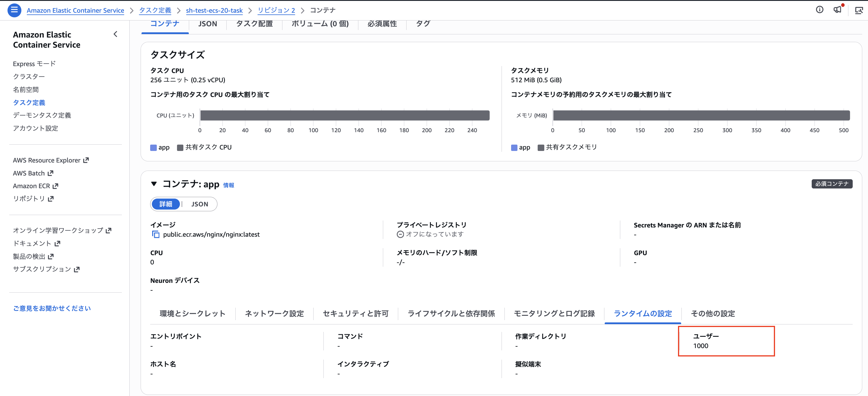This screenshot has height=396, width=868.
Task: Select 512 MiB (0.5 GiB) text
Action: pyautogui.click(x=536, y=80)
